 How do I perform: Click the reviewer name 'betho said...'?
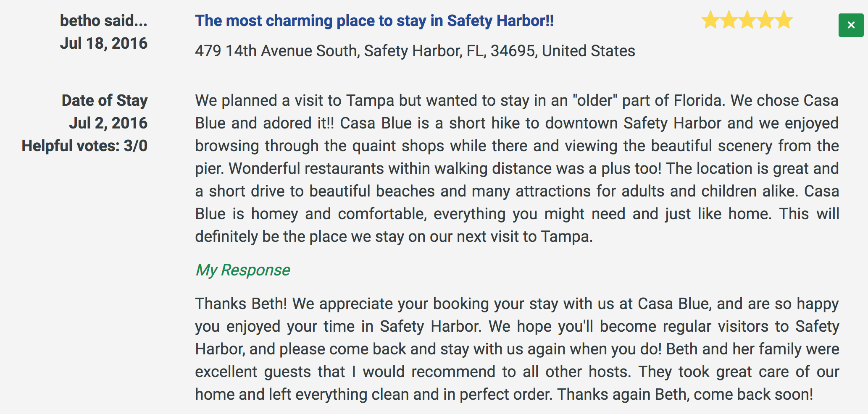(104, 20)
